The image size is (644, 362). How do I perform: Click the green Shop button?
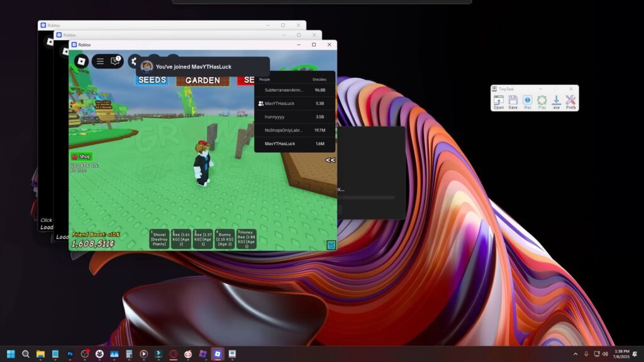pyautogui.click(x=81, y=156)
